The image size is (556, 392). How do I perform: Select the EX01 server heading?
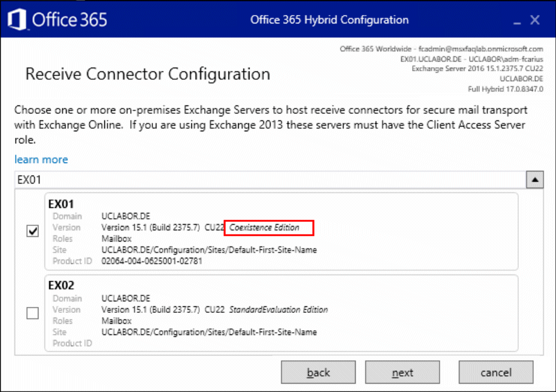point(61,204)
